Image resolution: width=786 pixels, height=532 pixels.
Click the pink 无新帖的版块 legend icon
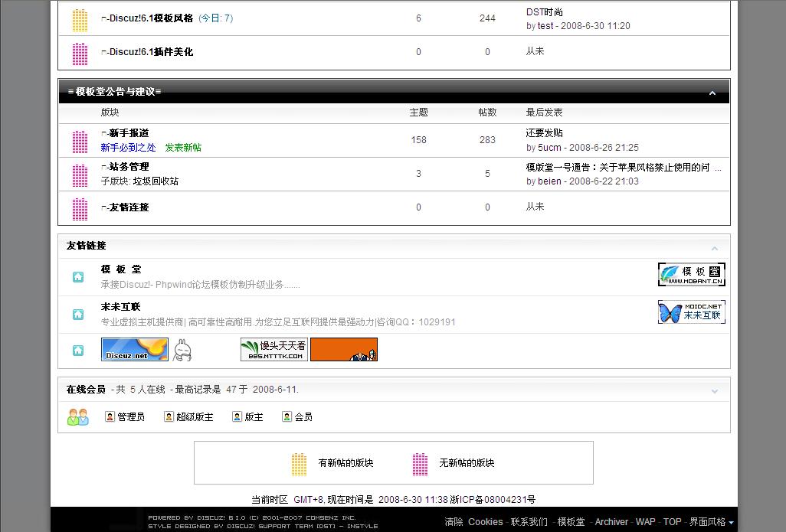click(420, 464)
